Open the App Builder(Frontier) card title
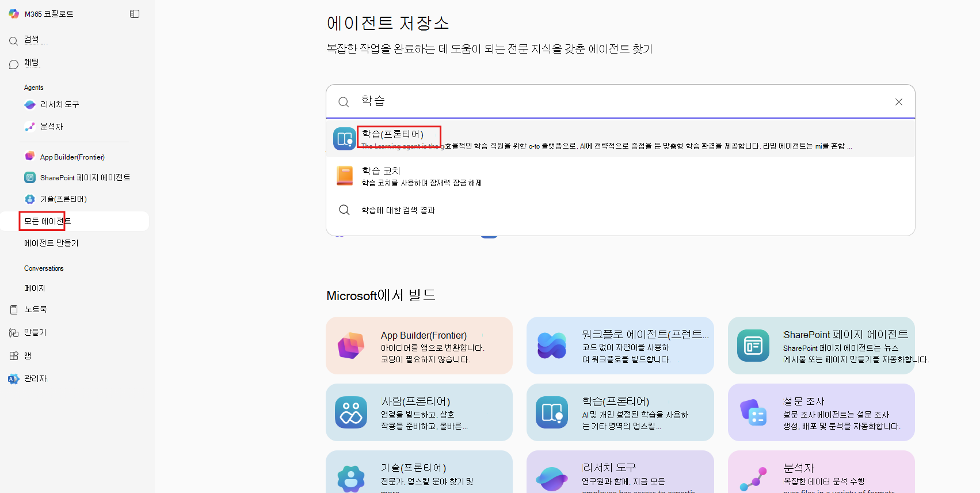This screenshot has width=980, height=493. pos(424,335)
